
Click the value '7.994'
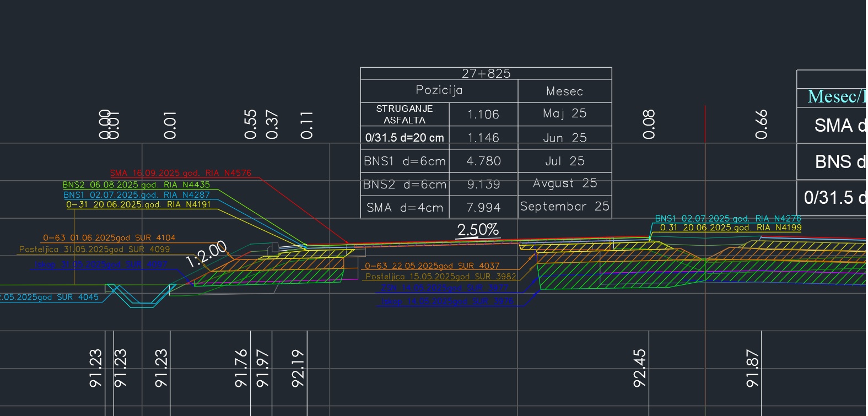[x=483, y=208]
